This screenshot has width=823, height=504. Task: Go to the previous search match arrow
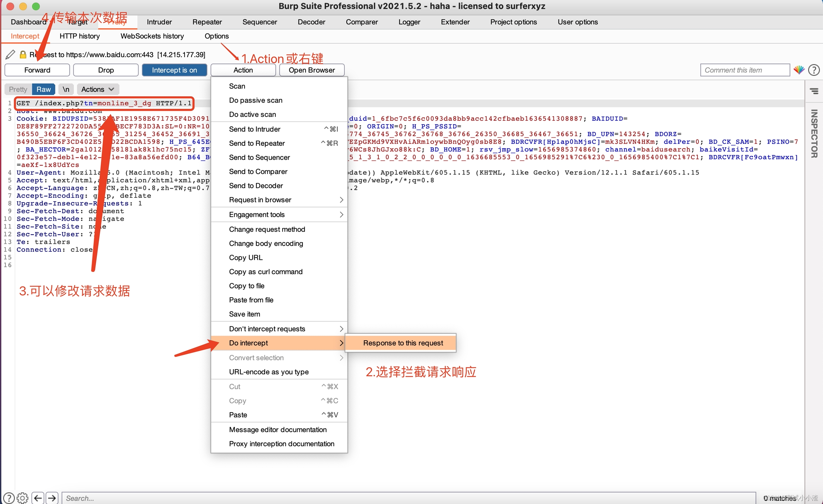pos(38,498)
